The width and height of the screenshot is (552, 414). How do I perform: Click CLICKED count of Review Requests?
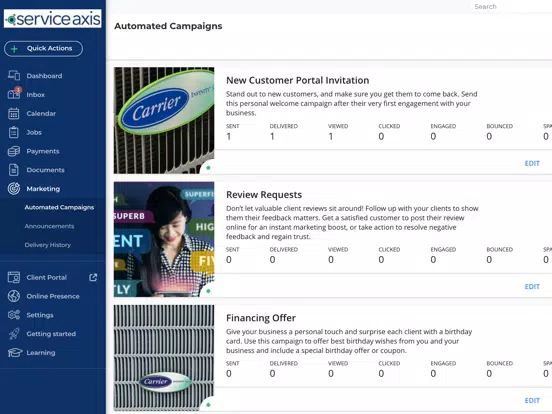pos(381,259)
